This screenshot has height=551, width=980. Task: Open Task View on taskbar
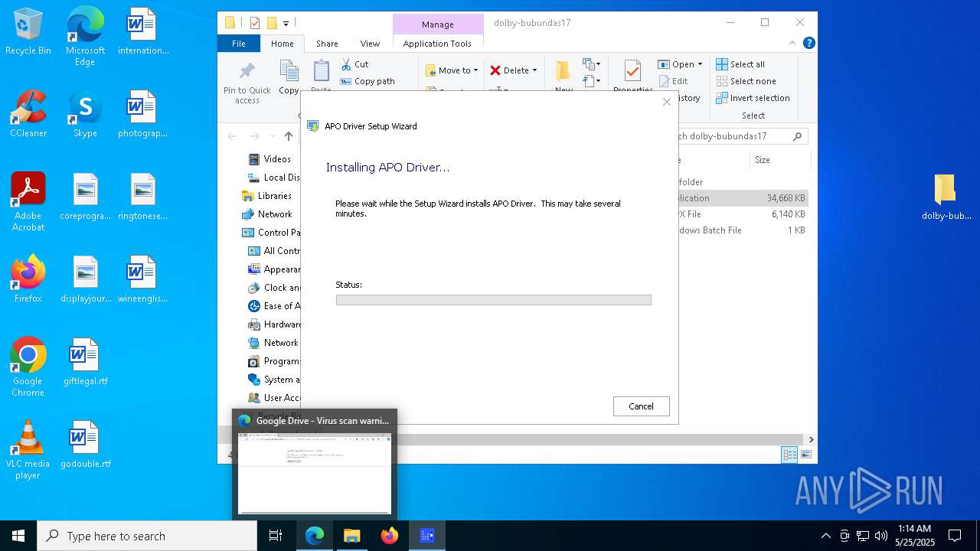pos(276,536)
